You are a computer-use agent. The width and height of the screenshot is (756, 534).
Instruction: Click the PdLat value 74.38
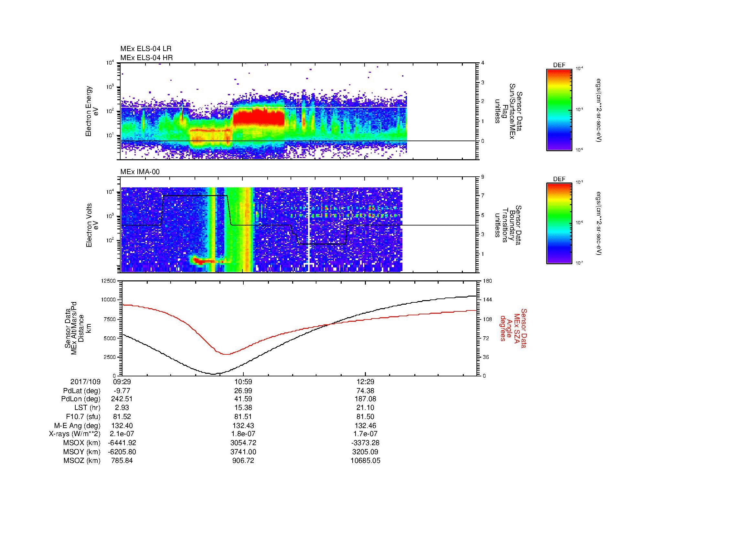(366, 391)
